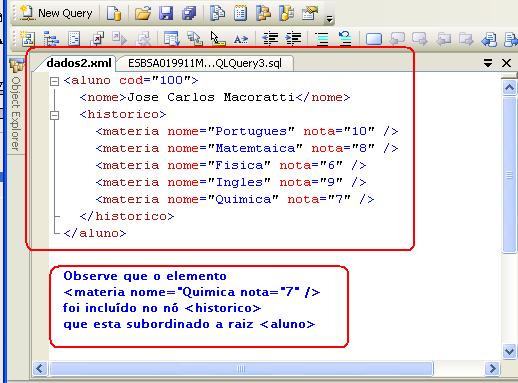
Task: Open the Template Explorer toolbar icon
Action: 286,14
